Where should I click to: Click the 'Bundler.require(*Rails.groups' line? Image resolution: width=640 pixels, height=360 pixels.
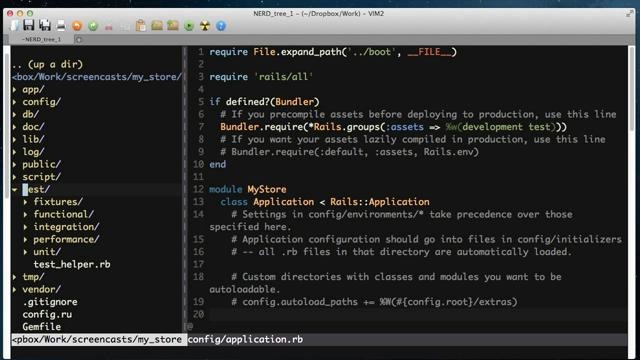tap(393, 127)
